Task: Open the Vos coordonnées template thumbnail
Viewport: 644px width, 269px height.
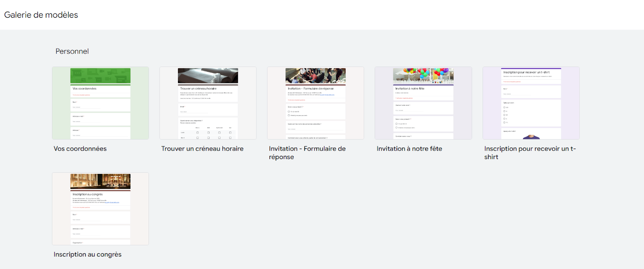Action: click(100, 103)
